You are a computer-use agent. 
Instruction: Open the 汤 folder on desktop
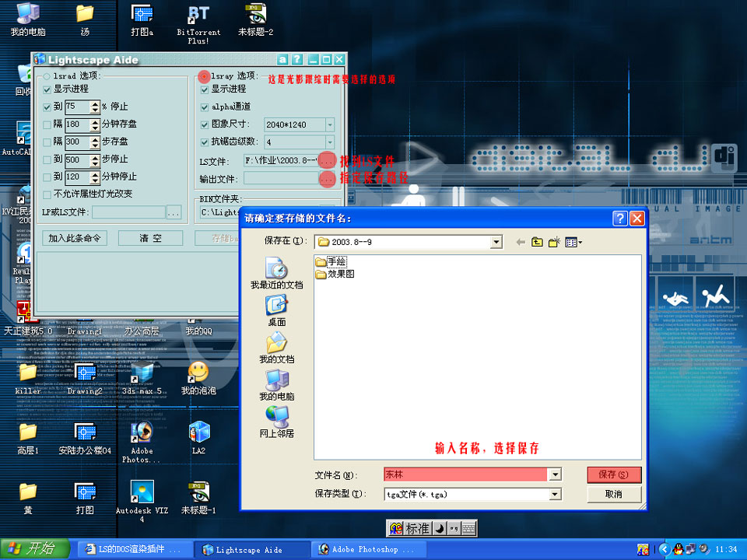click(85, 19)
